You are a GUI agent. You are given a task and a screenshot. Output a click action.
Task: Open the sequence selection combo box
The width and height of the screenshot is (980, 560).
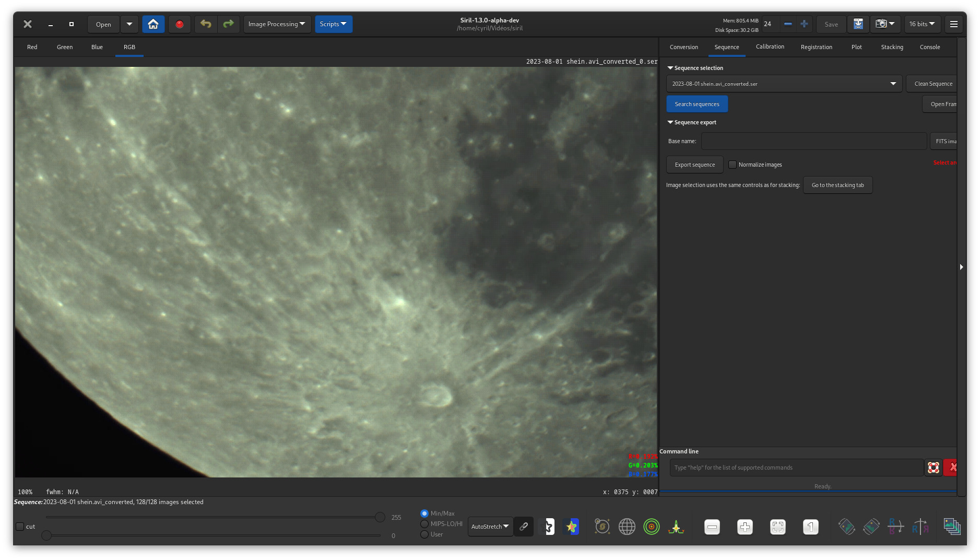pos(784,84)
